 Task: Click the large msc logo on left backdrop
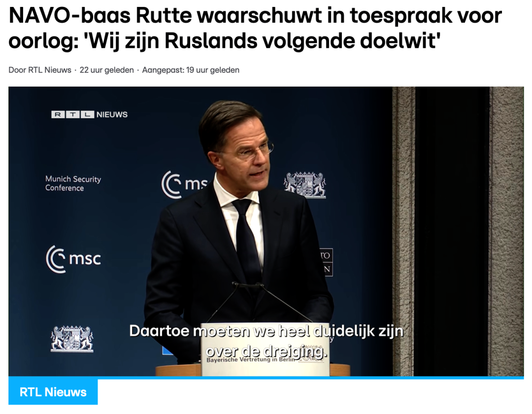73,259
